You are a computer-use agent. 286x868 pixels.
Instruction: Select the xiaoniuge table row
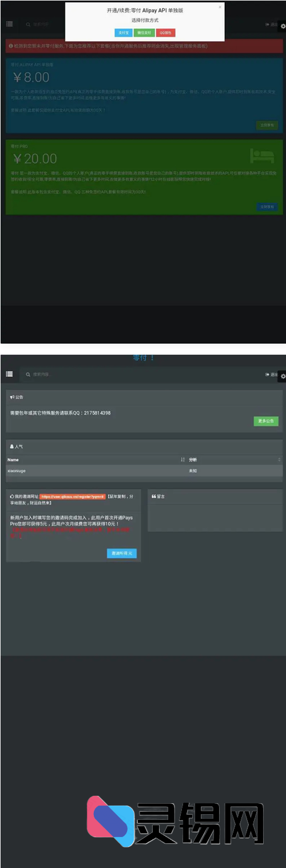pyautogui.click(x=144, y=470)
